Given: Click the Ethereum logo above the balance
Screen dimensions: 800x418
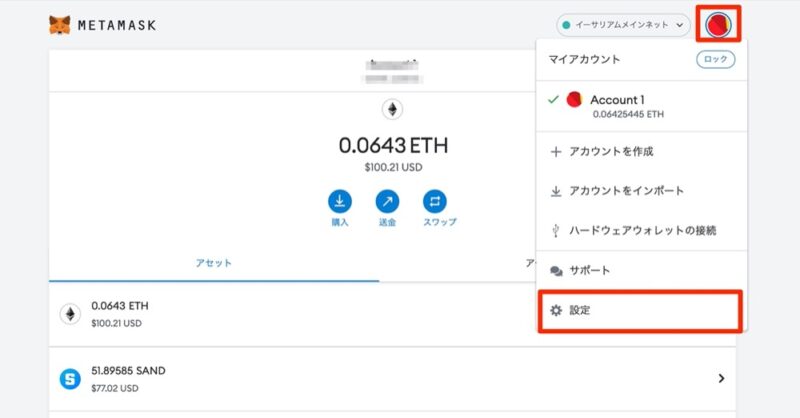Looking at the screenshot, I should [x=392, y=109].
